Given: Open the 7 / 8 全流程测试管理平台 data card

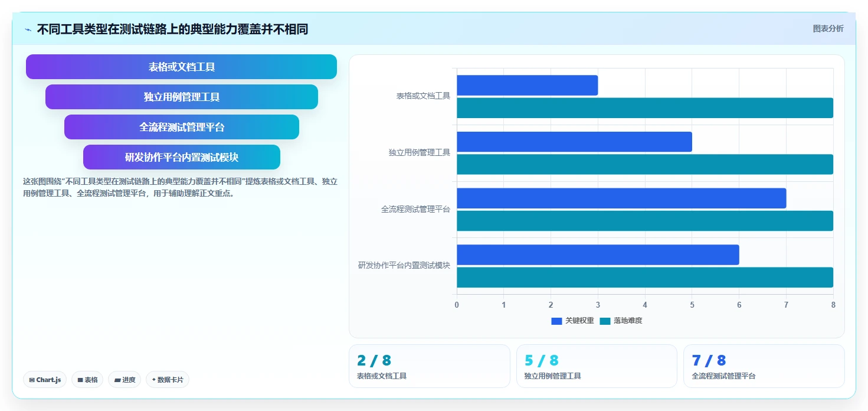Looking at the screenshot, I should pyautogui.click(x=764, y=366).
